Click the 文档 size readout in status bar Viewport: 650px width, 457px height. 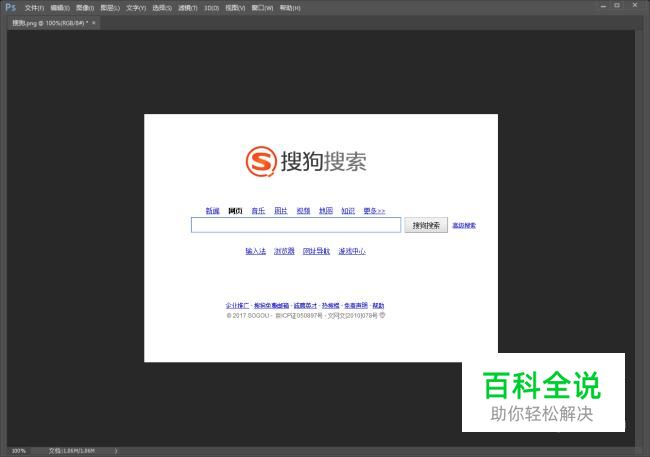72,451
